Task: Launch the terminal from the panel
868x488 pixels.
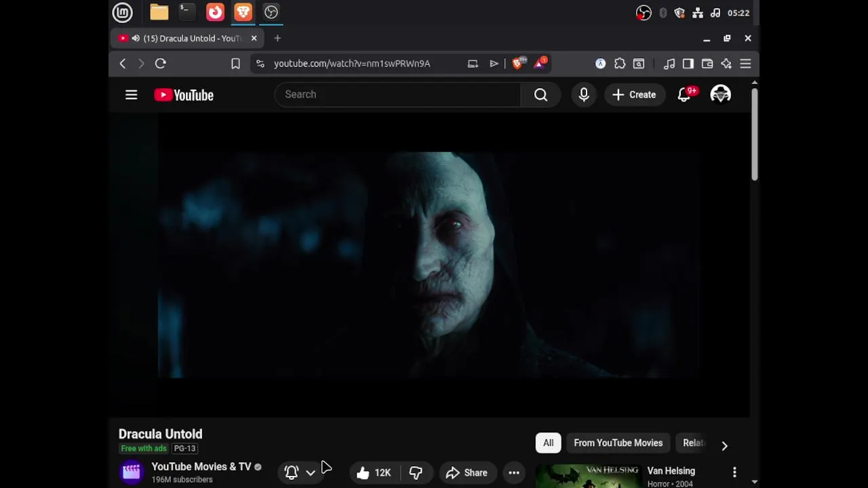Action: pos(186,12)
